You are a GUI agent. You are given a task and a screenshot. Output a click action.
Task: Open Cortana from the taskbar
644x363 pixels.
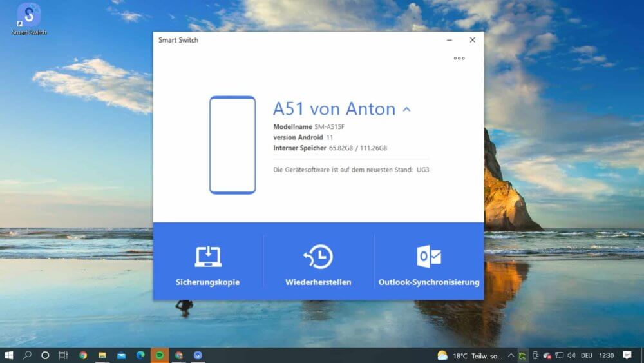click(45, 355)
